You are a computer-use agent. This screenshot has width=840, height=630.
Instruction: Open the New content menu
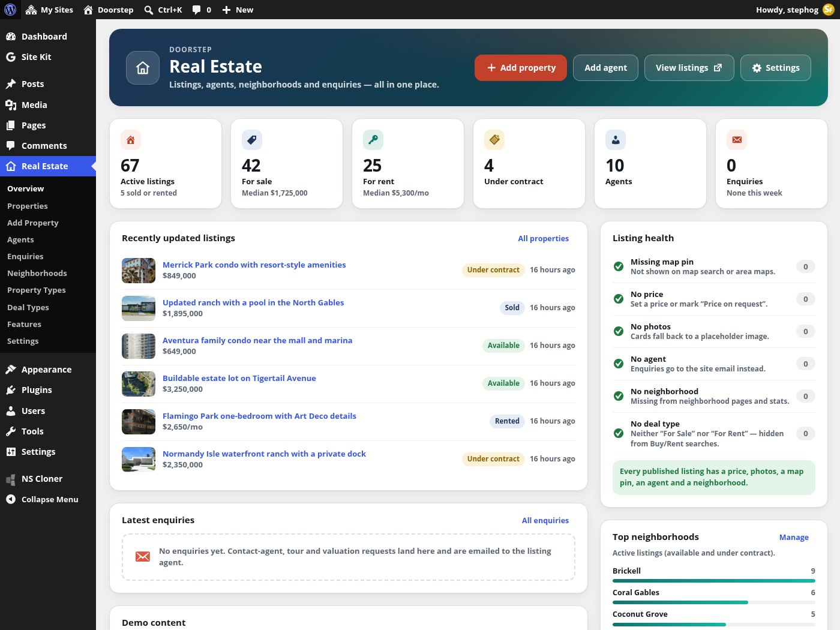point(238,10)
